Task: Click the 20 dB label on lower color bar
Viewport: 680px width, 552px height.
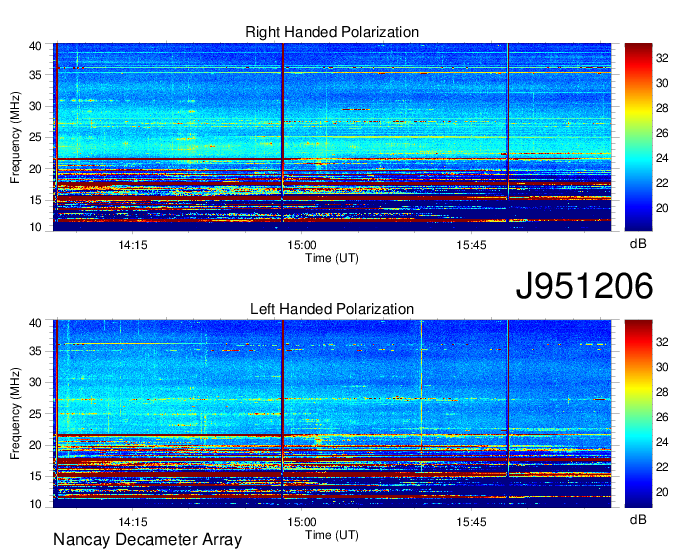Action: (662, 492)
